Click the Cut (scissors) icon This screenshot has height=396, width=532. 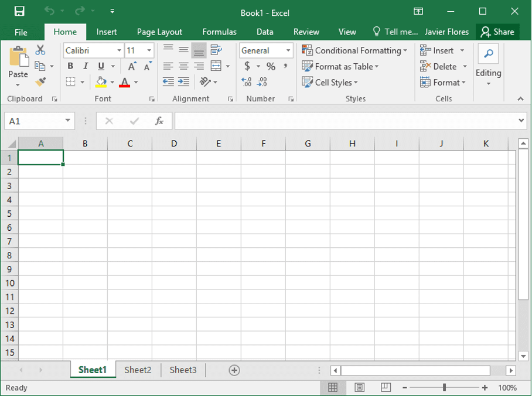tap(39, 49)
